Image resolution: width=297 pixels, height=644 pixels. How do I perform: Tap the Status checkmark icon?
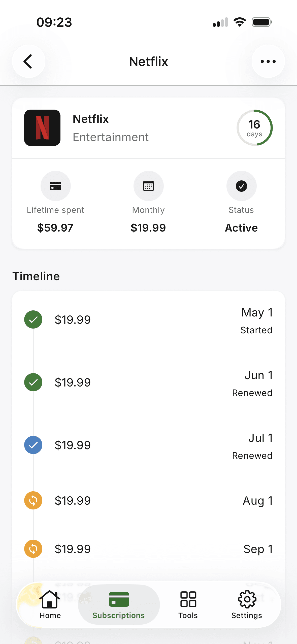(241, 186)
